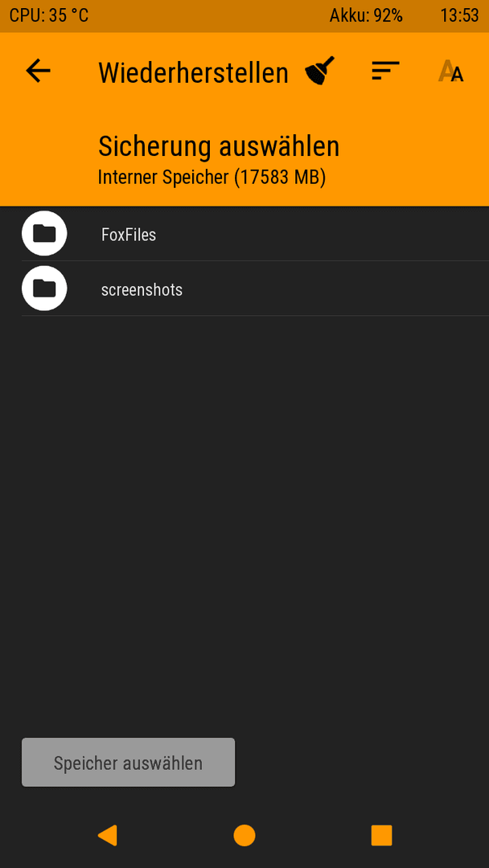Image resolution: width=489 pixels, height=868 pixels.
Task: Tap the font size AA icon
Action: [450, 72]
